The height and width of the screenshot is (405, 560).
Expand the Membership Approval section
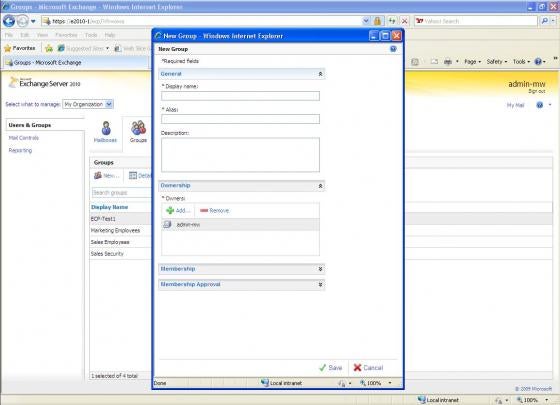tap(320, 285)
